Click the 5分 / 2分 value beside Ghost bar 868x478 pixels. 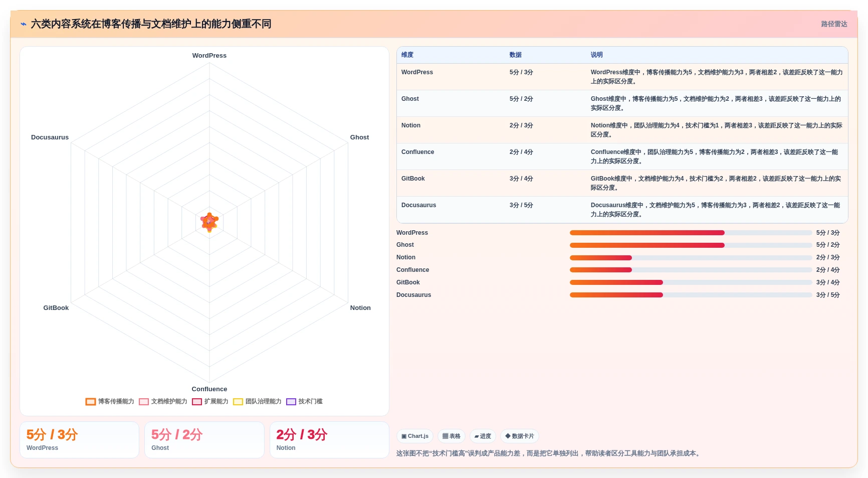(828, 245)
